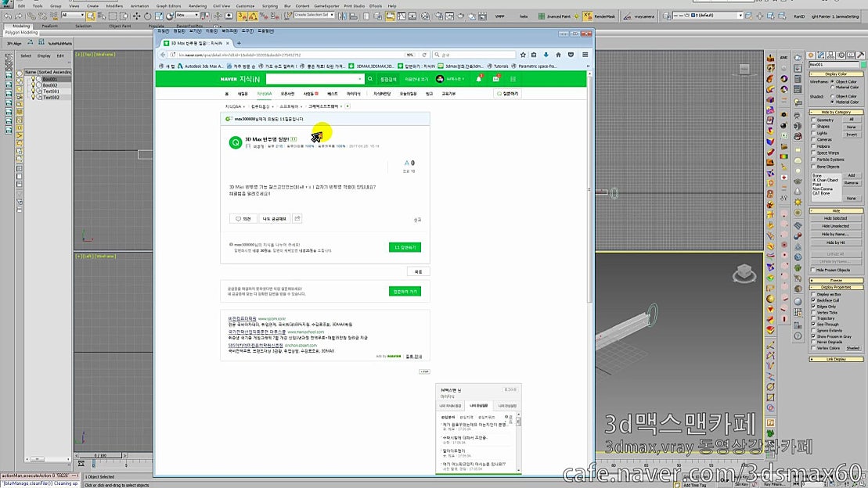868x488 pixels.
Task: Toggle the Backface Cull checkbox
Action: point(814,300)
